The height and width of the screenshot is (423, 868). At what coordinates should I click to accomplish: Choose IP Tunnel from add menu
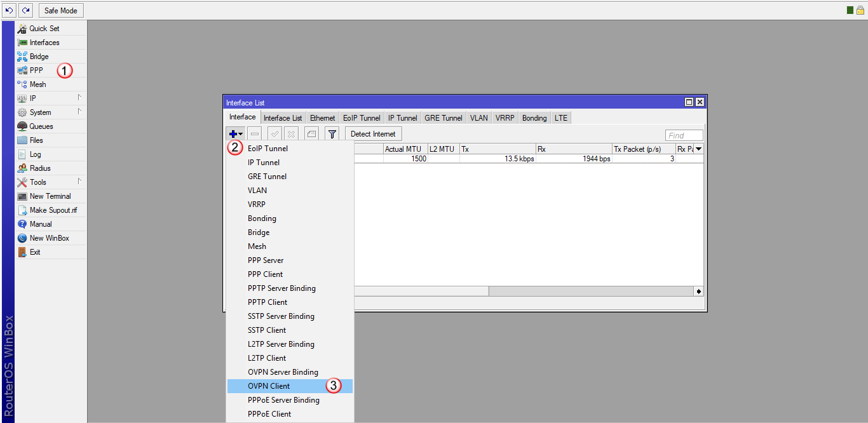[x=290, y=163]
